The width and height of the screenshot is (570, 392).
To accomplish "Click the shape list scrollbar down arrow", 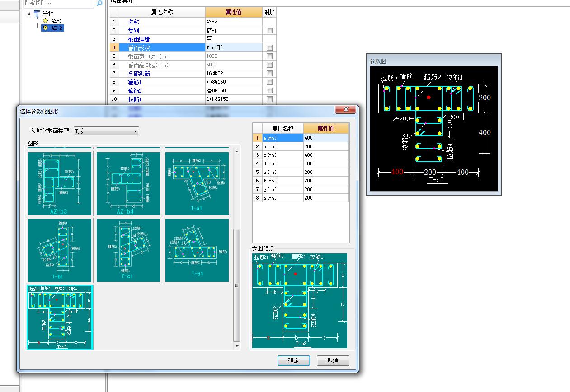I will pos(237,346).
